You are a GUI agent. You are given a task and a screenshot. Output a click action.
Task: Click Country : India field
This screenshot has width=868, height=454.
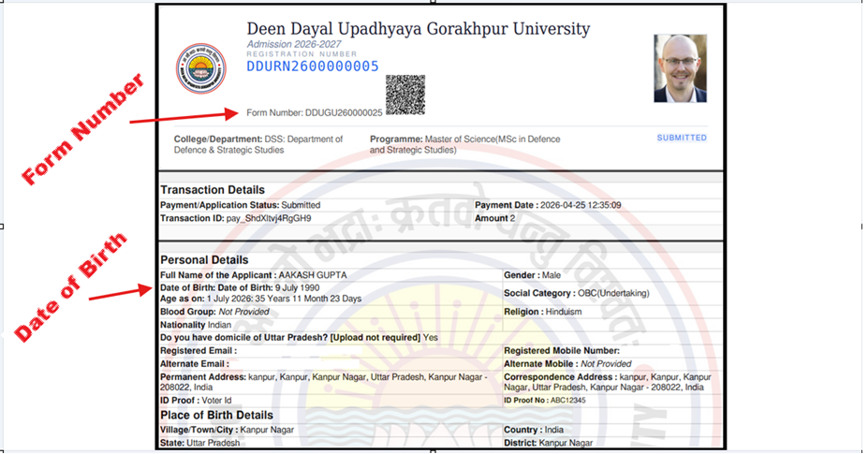[534, 431]
